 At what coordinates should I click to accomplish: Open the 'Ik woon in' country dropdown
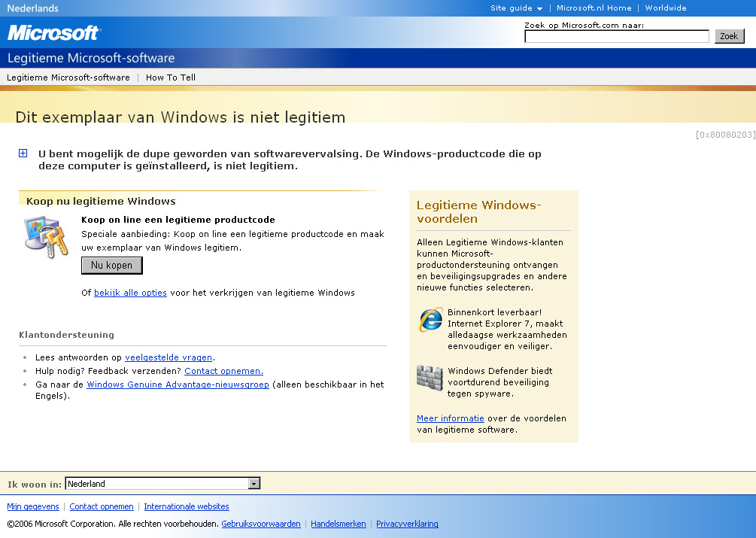163,484
